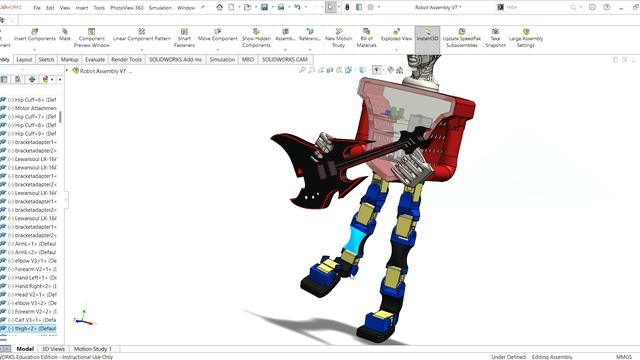
Task: Click the Home icon in quick access bar
Action: (x=220, y=7)
